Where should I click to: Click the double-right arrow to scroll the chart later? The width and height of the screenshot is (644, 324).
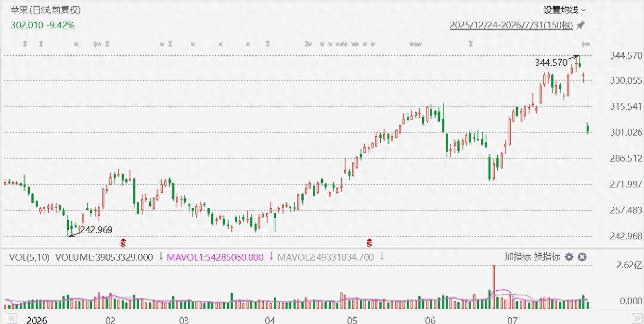click(x=638, y=318)
